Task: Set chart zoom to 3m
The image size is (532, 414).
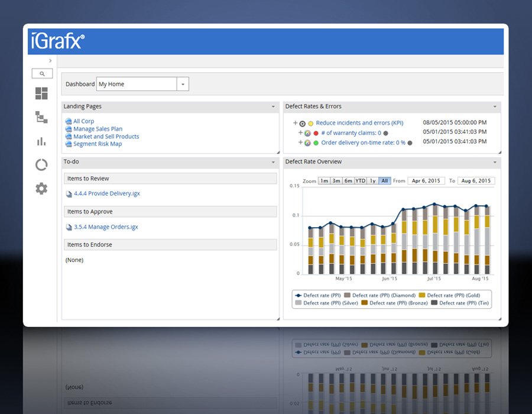Action: coord(336,181)
